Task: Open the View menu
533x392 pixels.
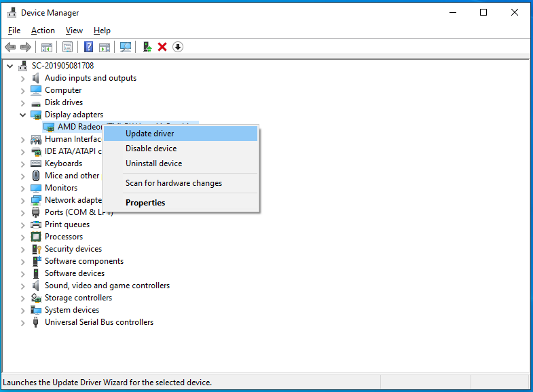Action: [74, 31]
